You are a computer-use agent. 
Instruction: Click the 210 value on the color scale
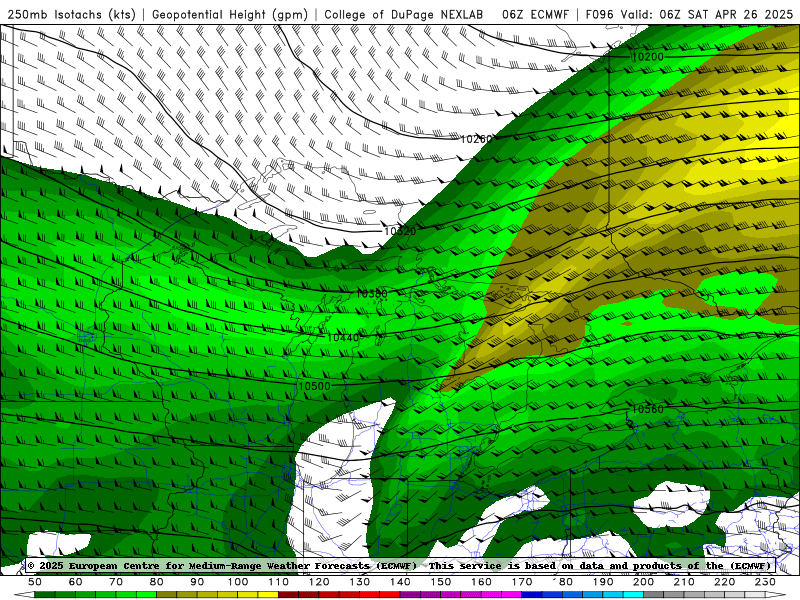tap(684, 582)
